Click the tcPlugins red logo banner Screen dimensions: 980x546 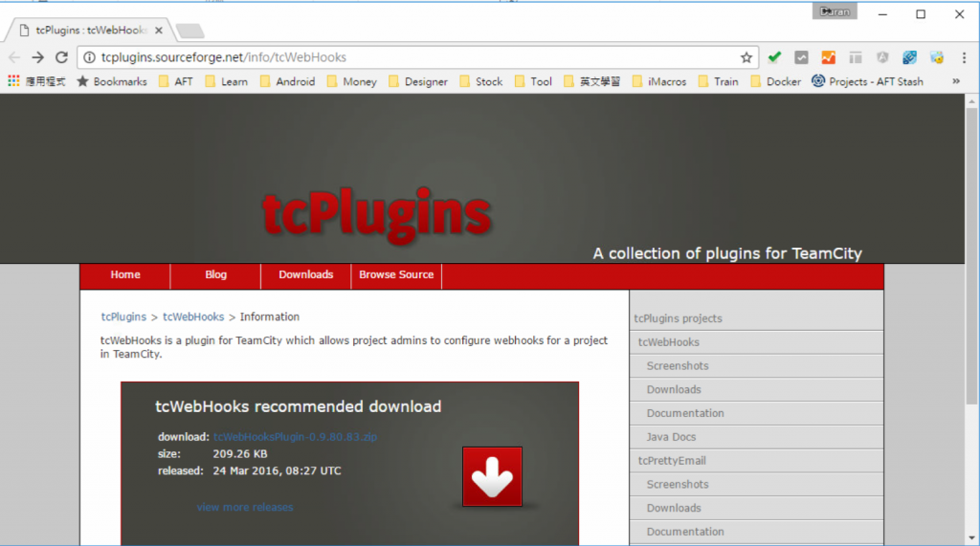click(377, 215)
